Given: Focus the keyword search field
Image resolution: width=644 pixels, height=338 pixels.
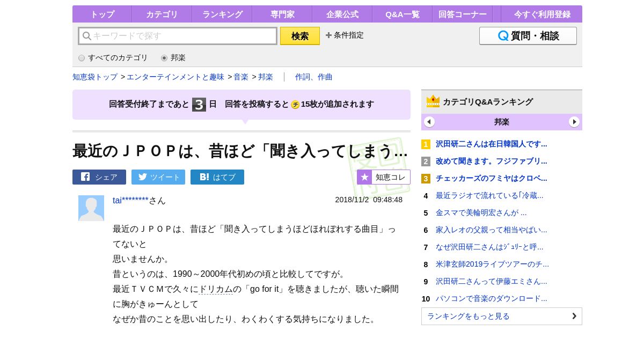Looking at the screenshot, I should pyautogui.click(x=178, y=36).
